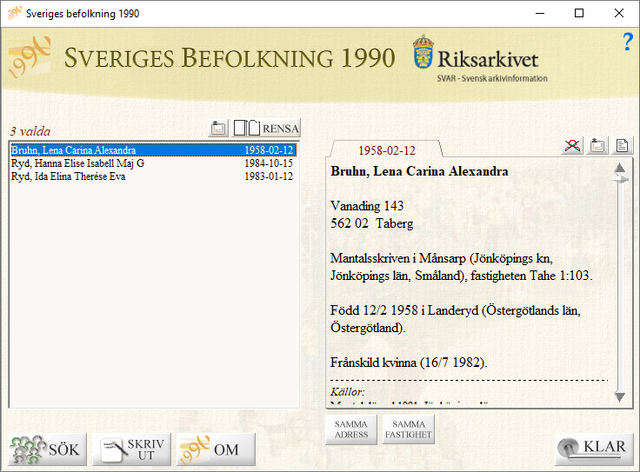Screen dimensions: 640x472
Task: Click birth date 1983-01-12 in list
Action: [269, 176]
